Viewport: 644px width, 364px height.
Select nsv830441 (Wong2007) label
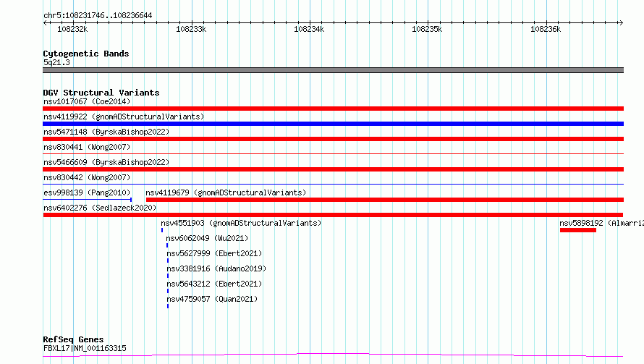pyautogui.click(x=87, y=147)
